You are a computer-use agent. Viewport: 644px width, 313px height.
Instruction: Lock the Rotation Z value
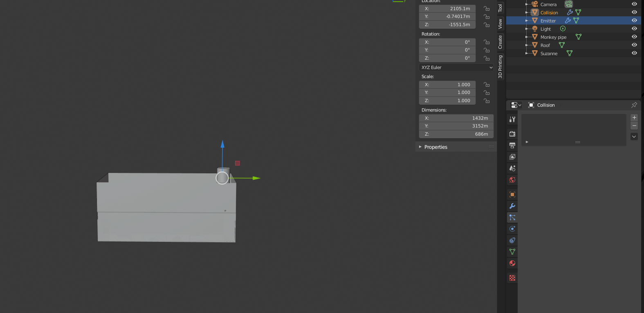click(x=487, y=58)
